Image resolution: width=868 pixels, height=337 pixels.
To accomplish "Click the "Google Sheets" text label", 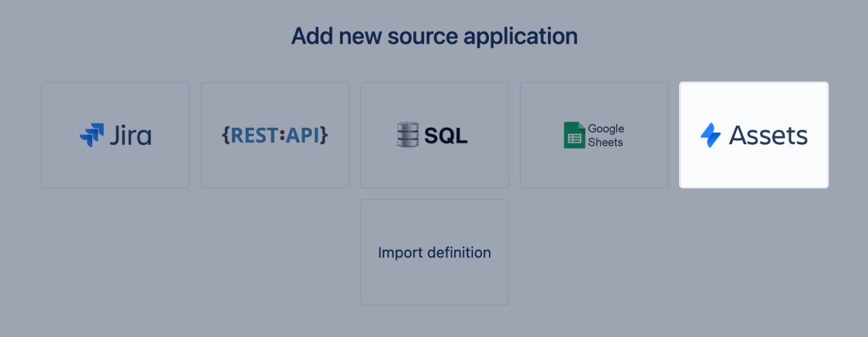I will tap(606, 135).
